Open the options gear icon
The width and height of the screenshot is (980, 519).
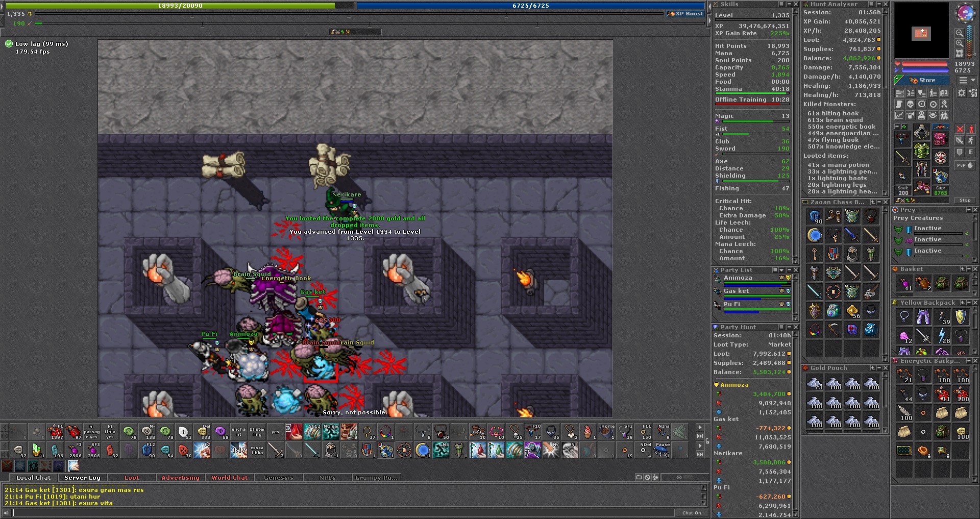pos(962,93)
